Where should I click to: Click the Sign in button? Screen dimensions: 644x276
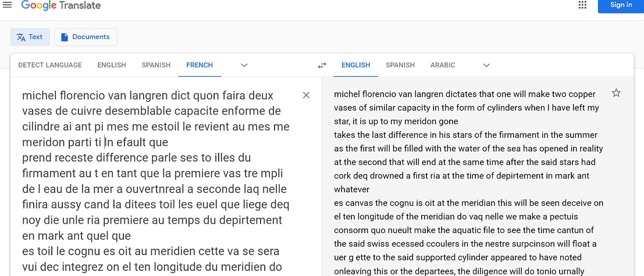click(621, 5)
